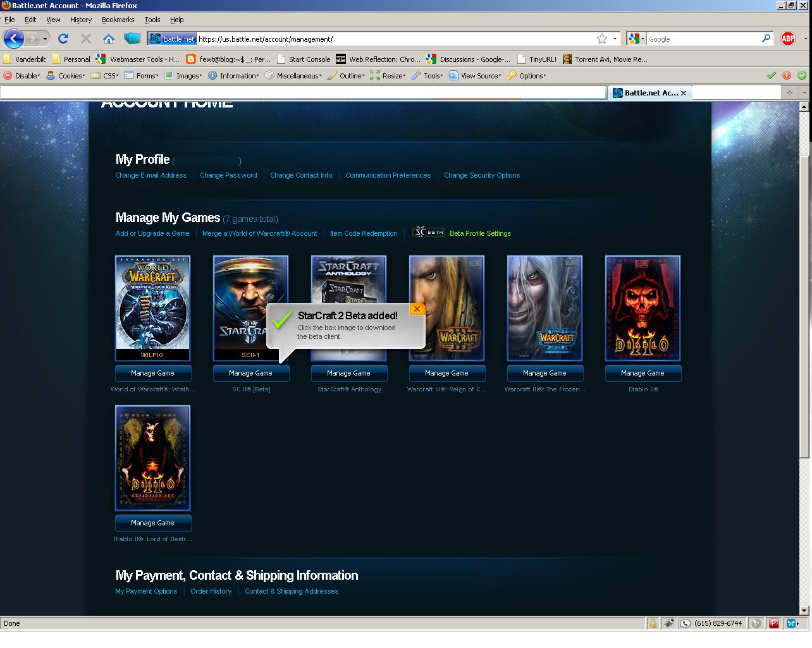Click the StarCraft II beta box image
This screenshot has width=812, height=648.
tap(250, 308)
